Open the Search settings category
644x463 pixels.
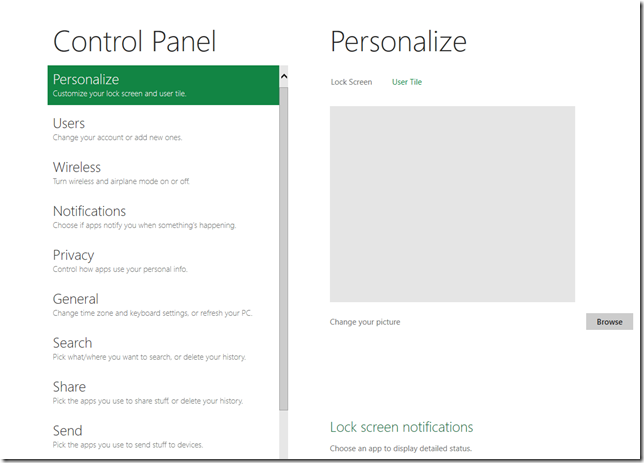click(x=163, y=349)
